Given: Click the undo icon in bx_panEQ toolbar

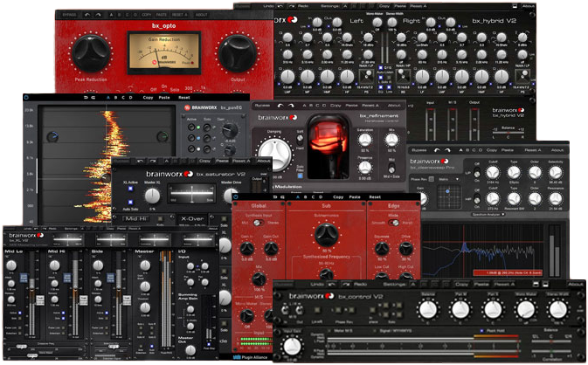Looking at the screenshot, I should [86, 98].
